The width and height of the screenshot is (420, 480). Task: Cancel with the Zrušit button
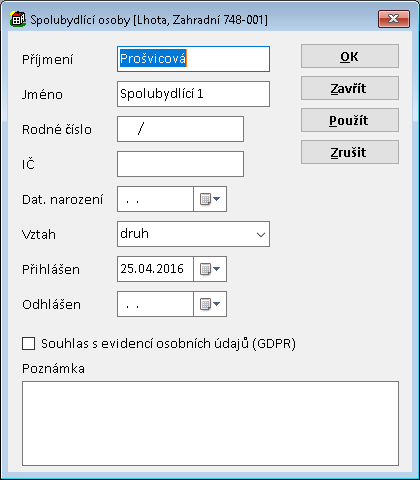point(350,152)
